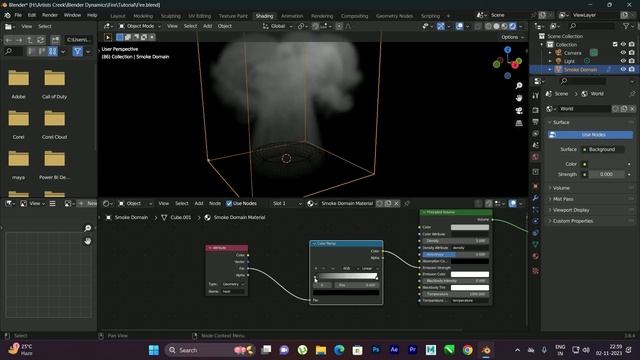Open the Render menu

pos(50,15)
